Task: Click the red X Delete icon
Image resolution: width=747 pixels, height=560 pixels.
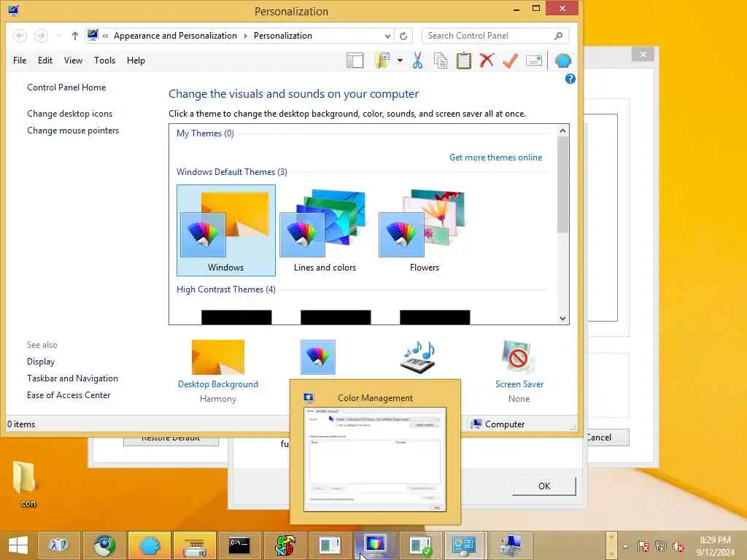Action: [x=487, y=61]
